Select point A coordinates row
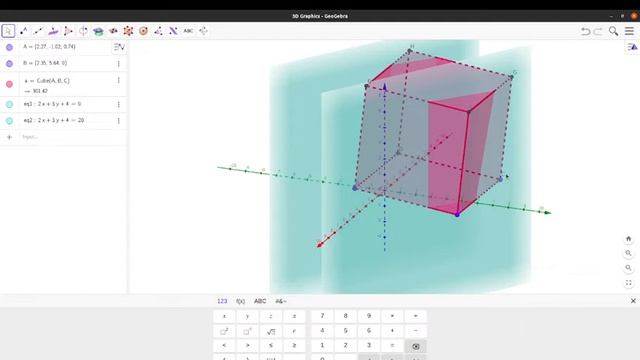Image resolution: width=640 pixels, height=360 pixels. pyautogui.click(x=63, y=47)
